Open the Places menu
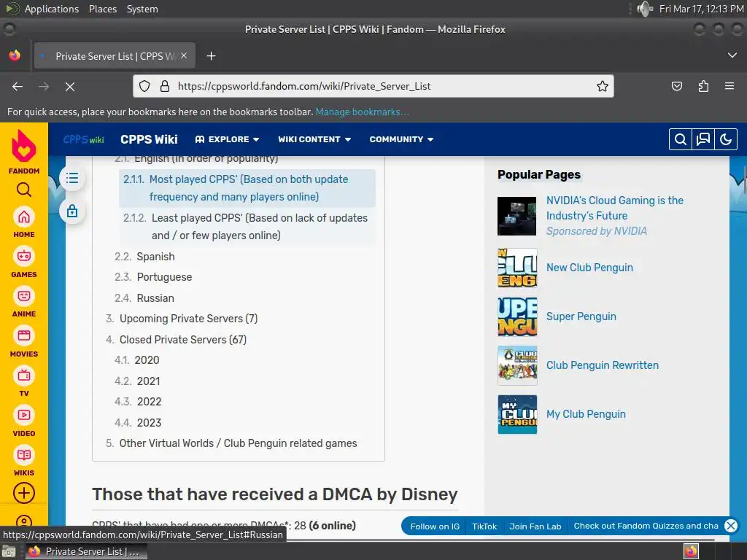 click(102, 9)
